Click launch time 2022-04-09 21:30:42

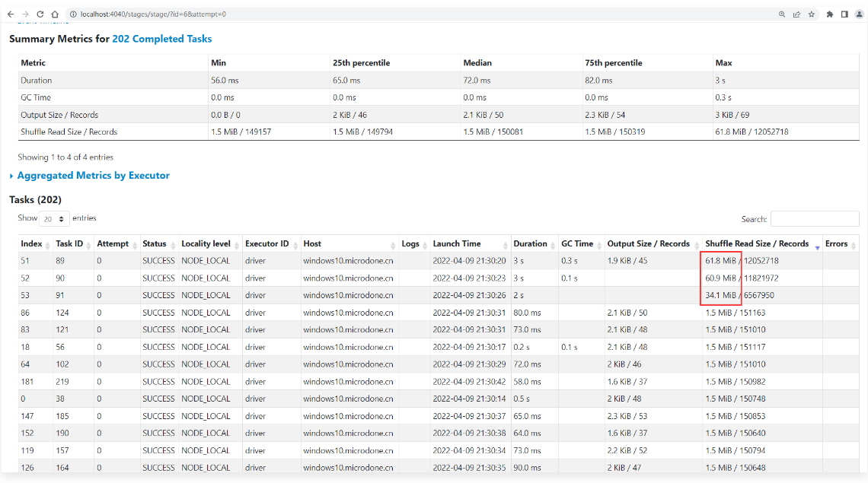(470, 381)
